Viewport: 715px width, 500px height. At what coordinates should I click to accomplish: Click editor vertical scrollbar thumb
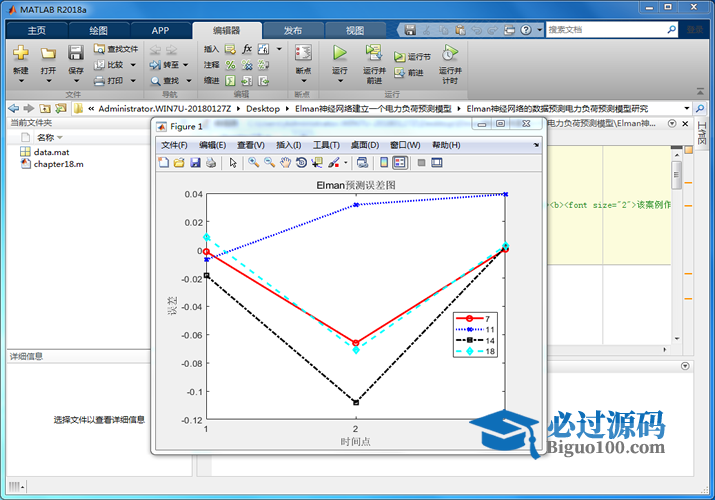pos(677,175)
